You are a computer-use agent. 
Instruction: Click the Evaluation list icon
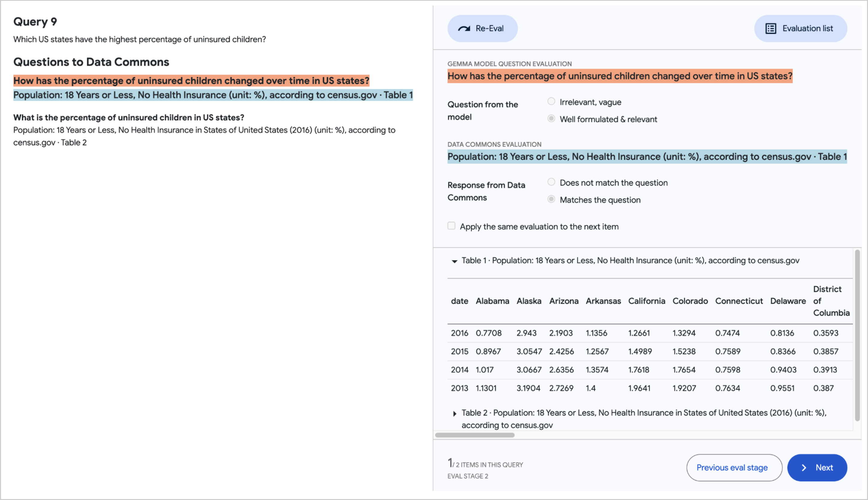(x=771, y=28)
